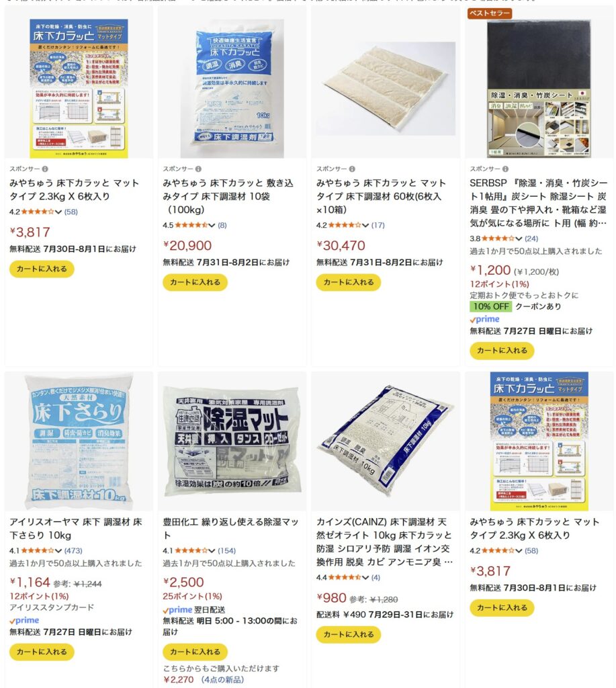Open prime badge on SERBSP charcoal sheet

tap(485, 319)
